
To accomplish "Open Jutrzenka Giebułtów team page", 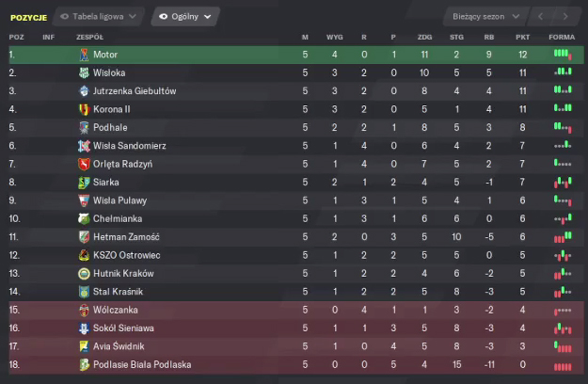I will [x=135, y=91].
